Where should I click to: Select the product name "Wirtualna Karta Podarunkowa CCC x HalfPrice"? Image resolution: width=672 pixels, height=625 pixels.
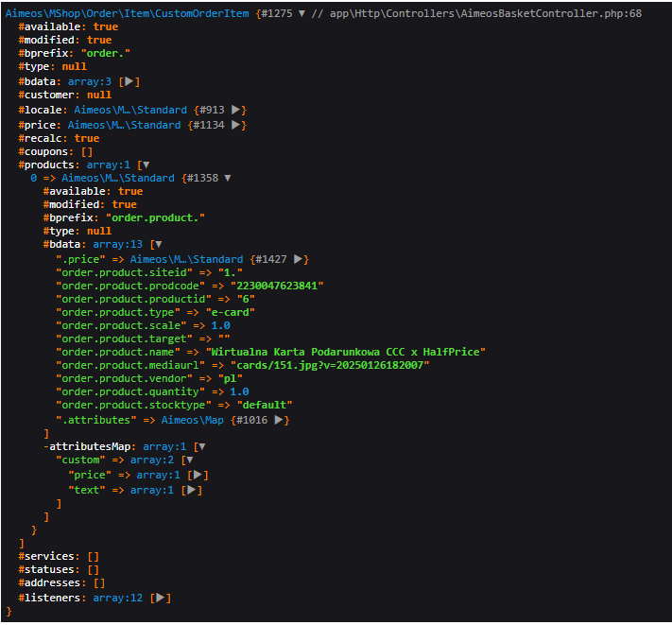[x=345, y=352]
